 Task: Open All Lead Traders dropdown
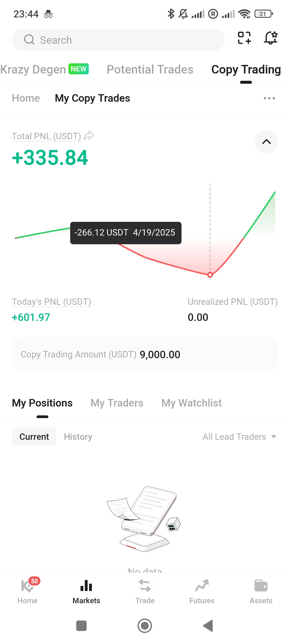(x=240, y=437)
